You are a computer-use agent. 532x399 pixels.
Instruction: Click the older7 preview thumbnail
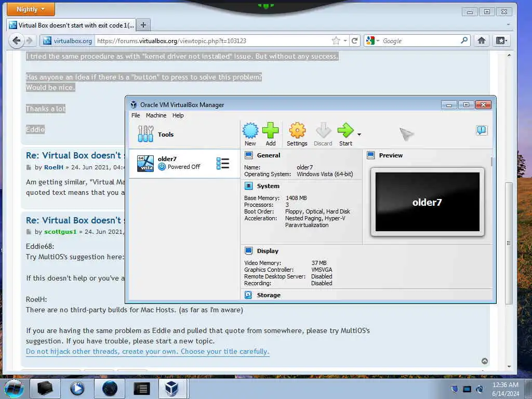pyautogui.click(x=427, y=202)
